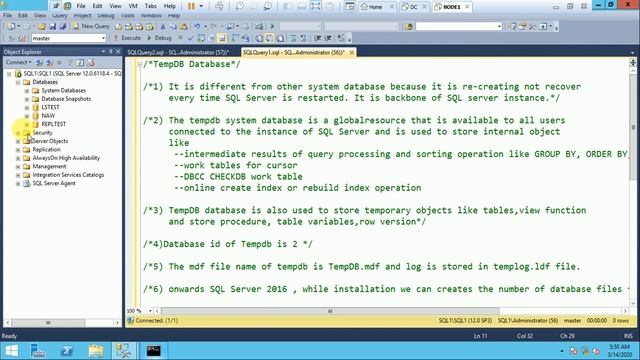640x360 pixels.
Task: Click the Find in Files icon
Action: 408,26
